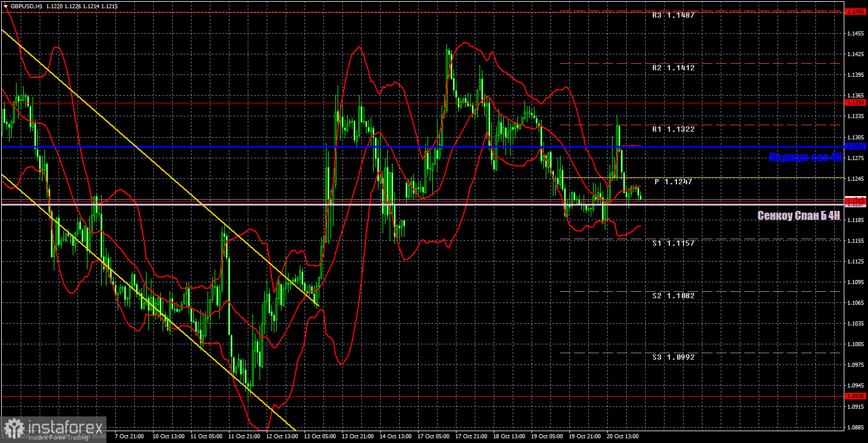868x443 pixels.
Task: Click the 19 Oct 05:00 time label
Action: pos(546,437)
